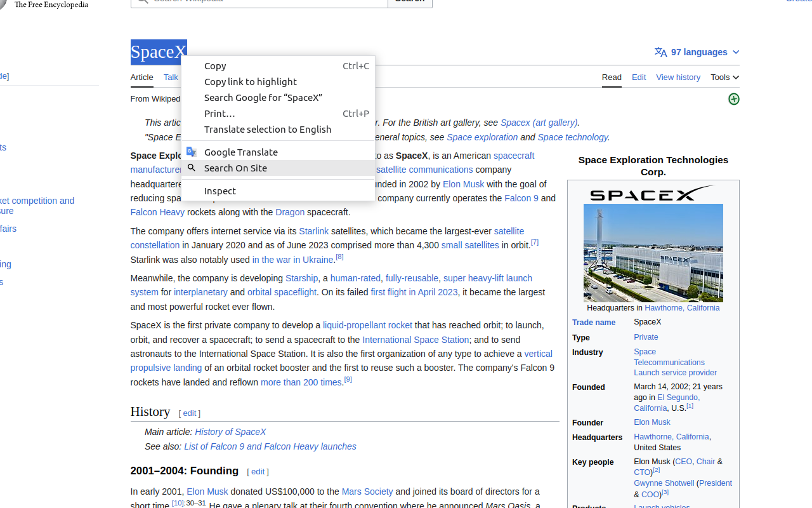Click the language icon beside 97 languages

(x=660, y=52)
